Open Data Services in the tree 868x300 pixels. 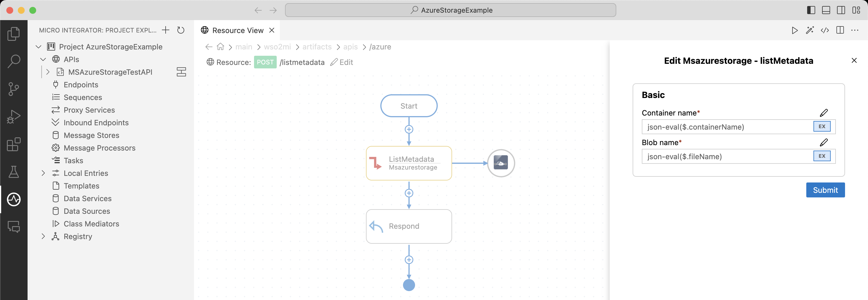(x=88, y=199)
